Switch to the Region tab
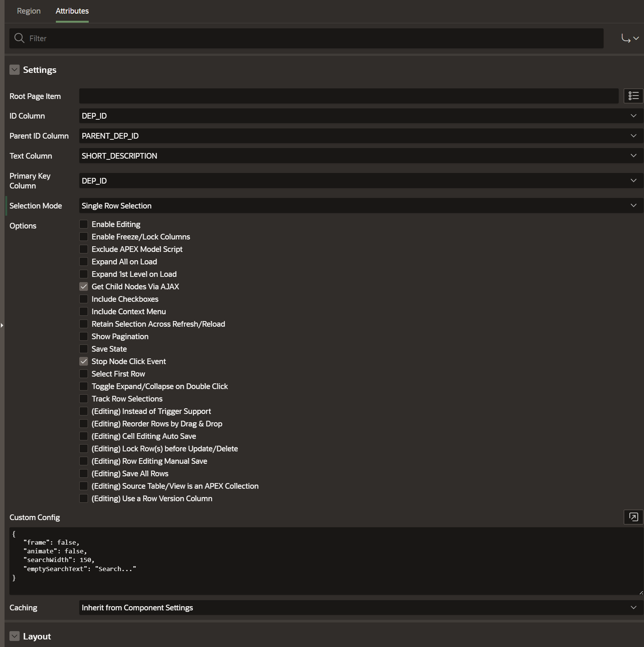Viewport: 644px width, 647px height. pos(29,11)
